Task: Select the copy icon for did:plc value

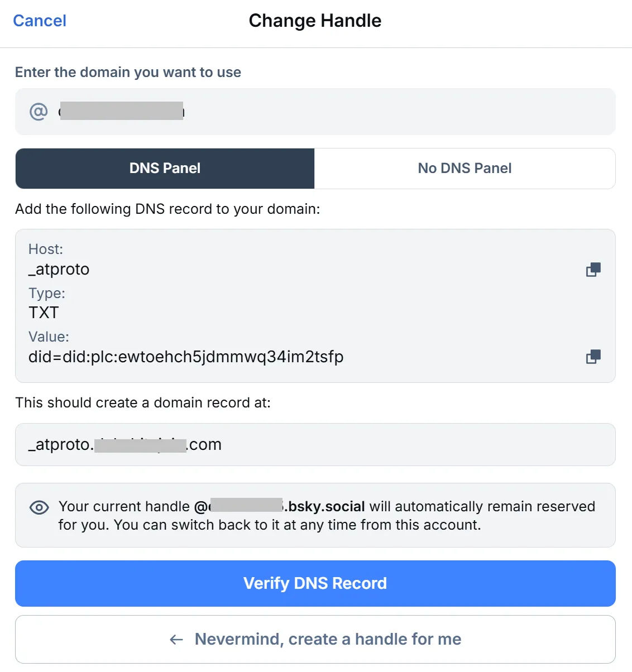Action: [593, 356]
